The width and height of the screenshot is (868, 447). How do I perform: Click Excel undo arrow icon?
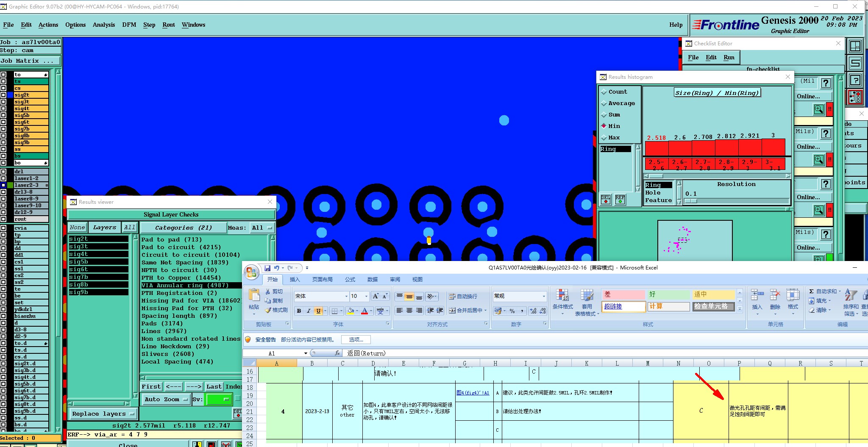pyautogui.click(x=276, y=268)
